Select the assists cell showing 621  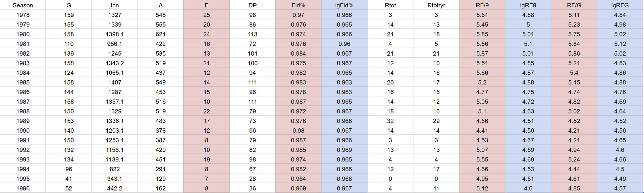(x=161, y=34)
